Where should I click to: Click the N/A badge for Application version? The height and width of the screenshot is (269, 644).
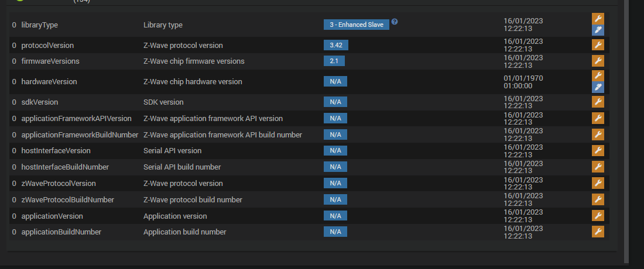[x=335, y=216]
